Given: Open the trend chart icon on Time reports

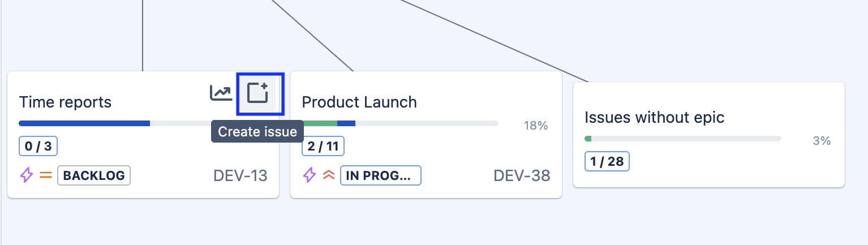Looking at the screenshot, I should click(221, 93).
